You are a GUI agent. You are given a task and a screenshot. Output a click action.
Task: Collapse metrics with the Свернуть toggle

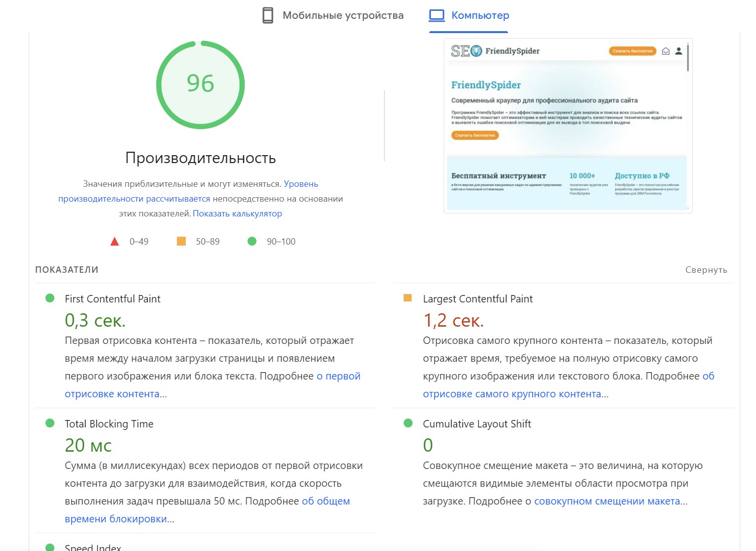point(706,270)
